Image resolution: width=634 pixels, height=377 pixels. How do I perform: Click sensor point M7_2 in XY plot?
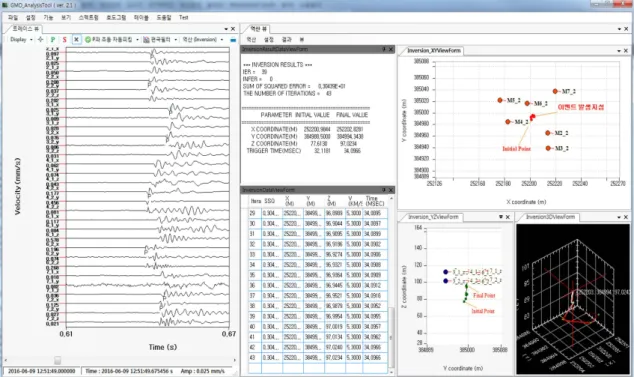[x=555, y=91]
